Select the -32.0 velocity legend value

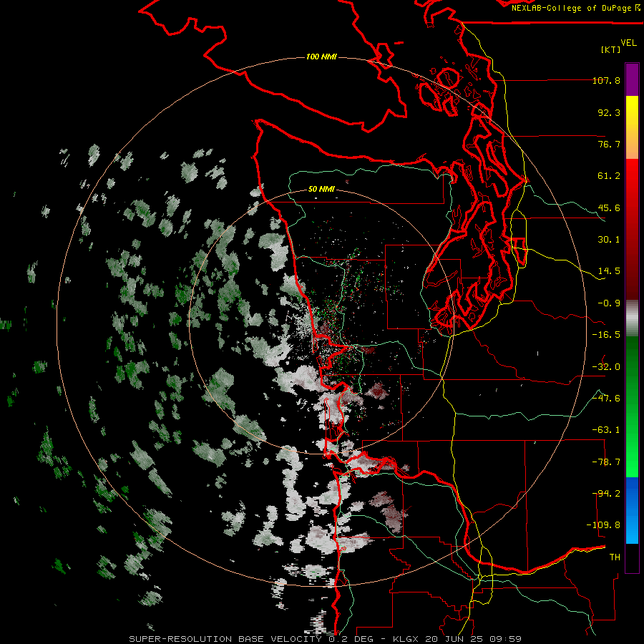click(606, 367)
